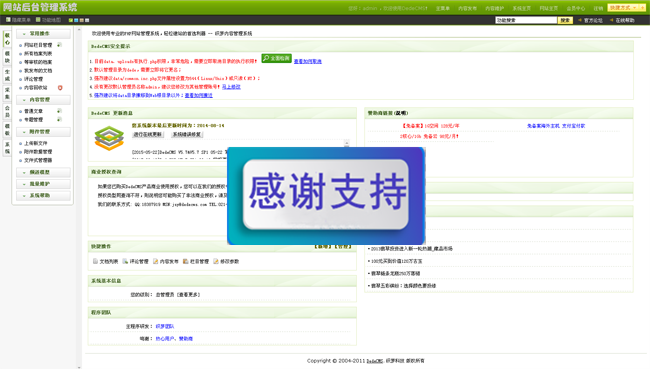
Task: Choose the tan skin color swatch
Action: click(81, 20)
